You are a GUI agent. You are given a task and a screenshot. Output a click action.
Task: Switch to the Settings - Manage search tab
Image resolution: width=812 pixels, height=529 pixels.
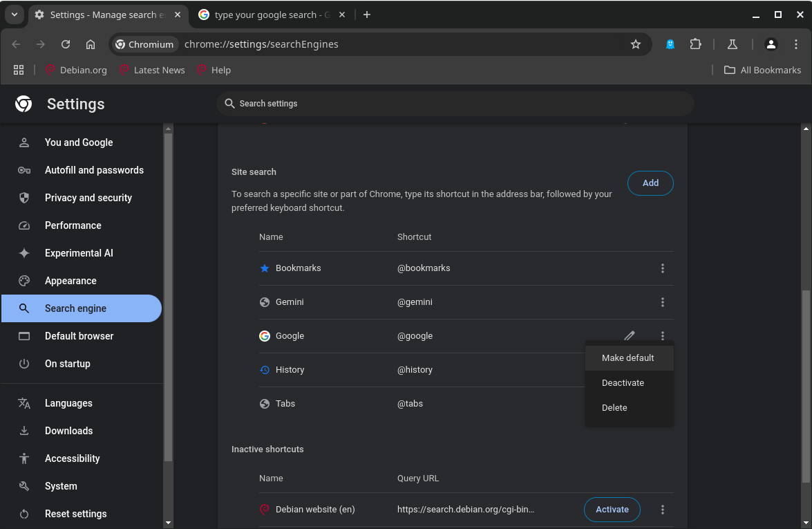coord(107,15)
